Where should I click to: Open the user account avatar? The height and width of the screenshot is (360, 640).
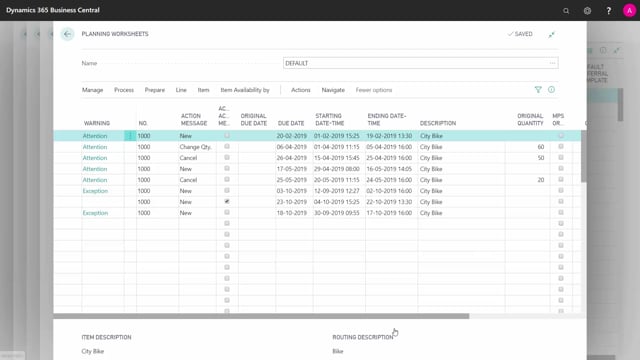(629, 11)
